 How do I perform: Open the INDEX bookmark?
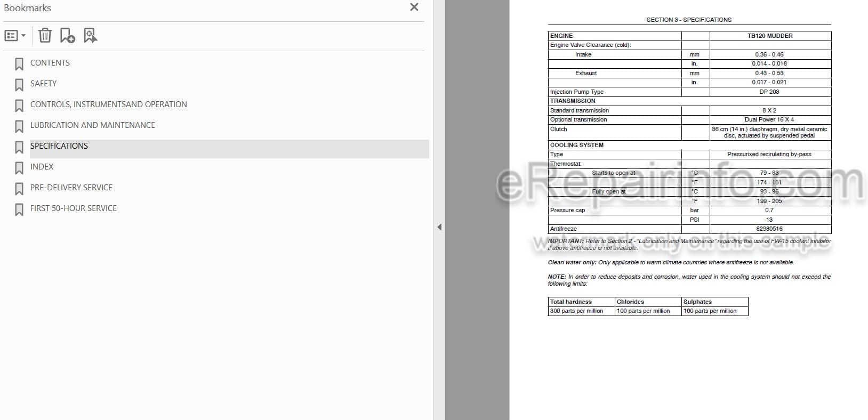click(x=42, y=167)
